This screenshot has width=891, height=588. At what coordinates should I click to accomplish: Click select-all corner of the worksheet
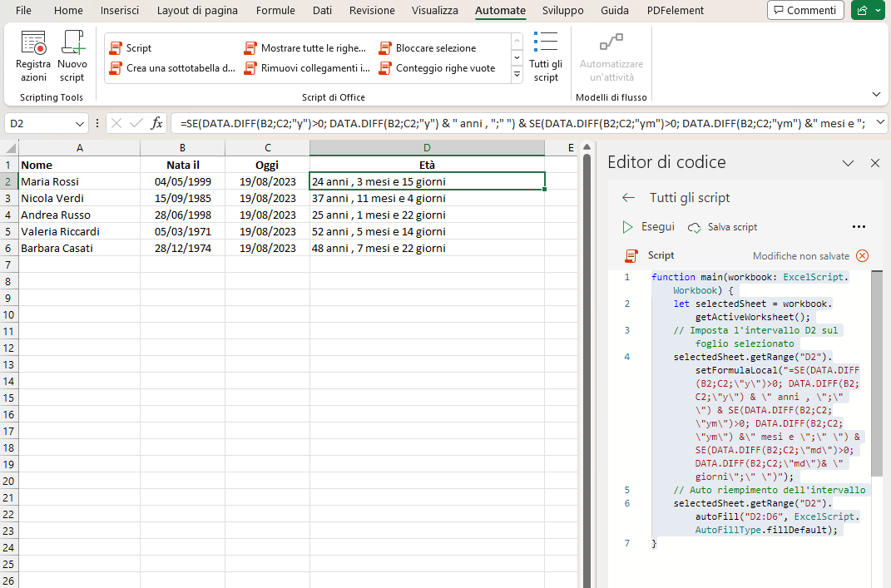click(10, 148)
